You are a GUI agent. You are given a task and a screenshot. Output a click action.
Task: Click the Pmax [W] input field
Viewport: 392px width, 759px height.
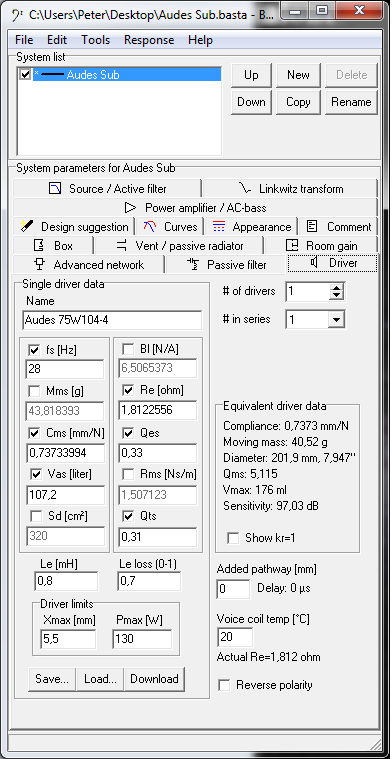point(142,639)
